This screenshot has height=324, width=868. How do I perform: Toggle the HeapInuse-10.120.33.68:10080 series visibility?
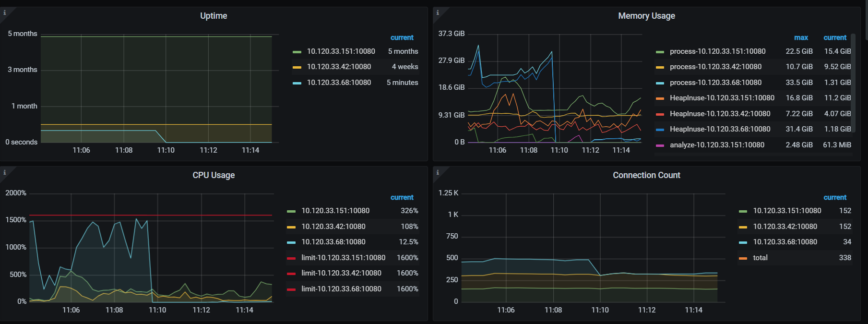click(x=720, y=129)
